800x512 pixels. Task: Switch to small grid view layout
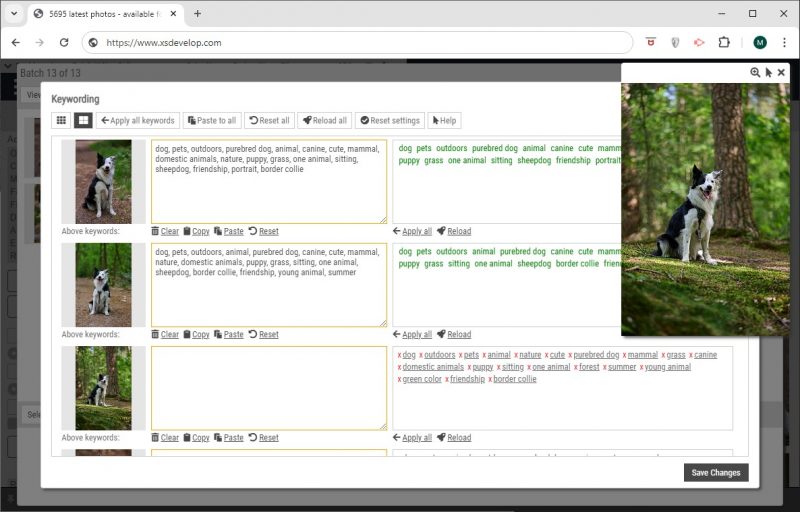61,120
